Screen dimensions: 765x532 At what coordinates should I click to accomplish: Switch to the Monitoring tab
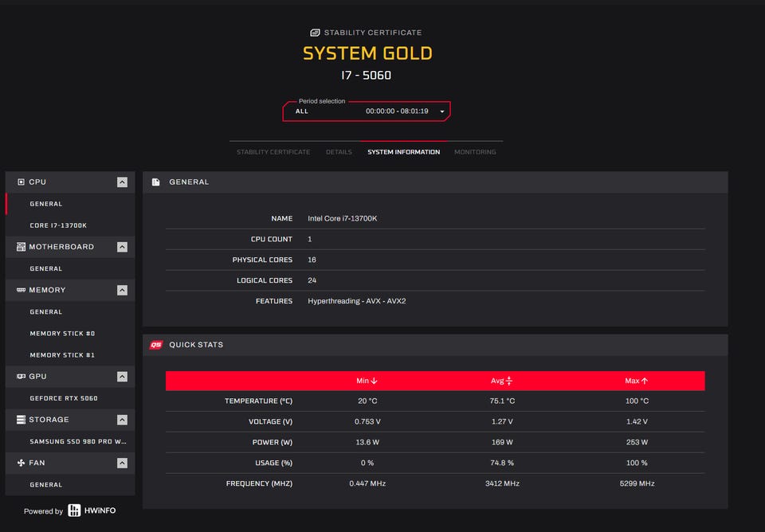pyautogui.click(x=475, y=152)
